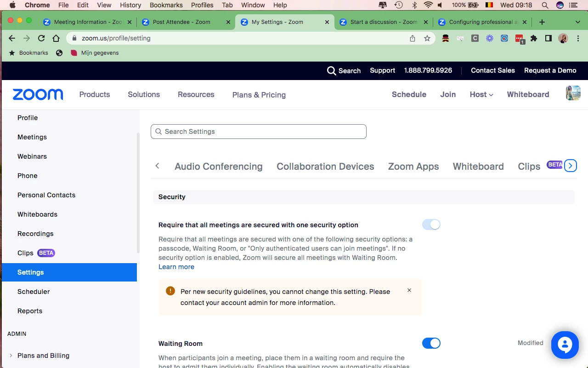Screen dimensions: 588x368
Task: Click the Bluetooth menu bar icon
Action: [x=414, y=5]
